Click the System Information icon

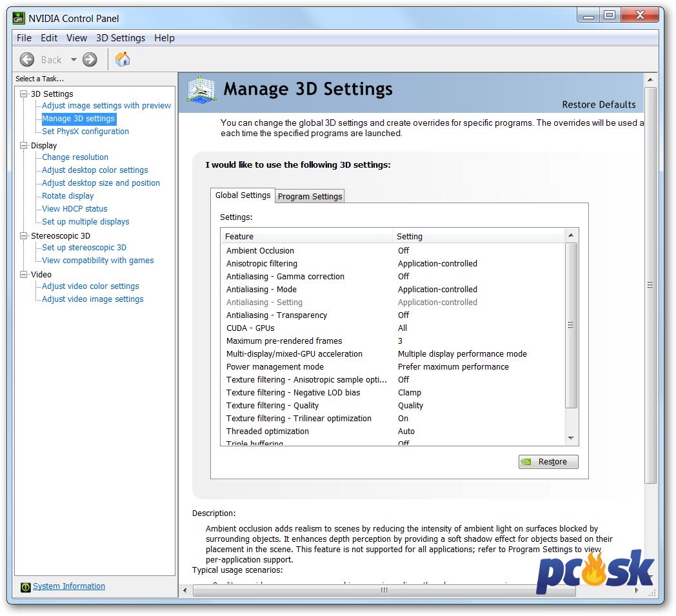[x=25, y=587]
